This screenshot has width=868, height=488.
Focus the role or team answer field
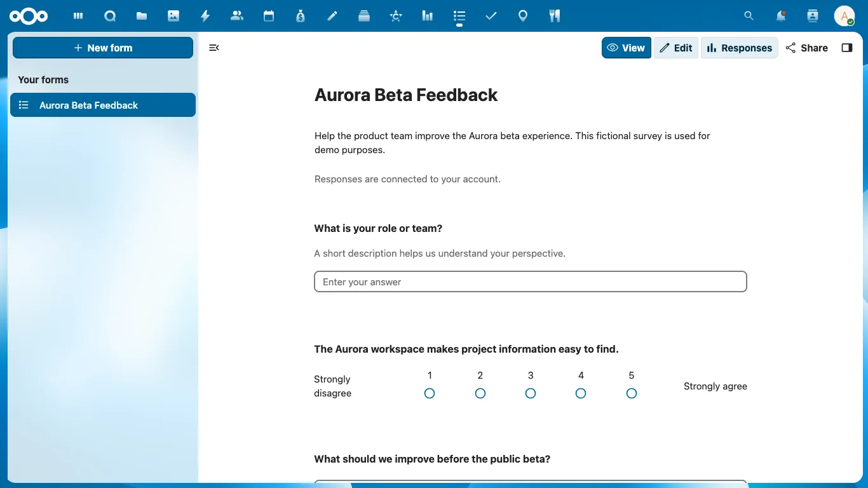(x=531, y=281)
